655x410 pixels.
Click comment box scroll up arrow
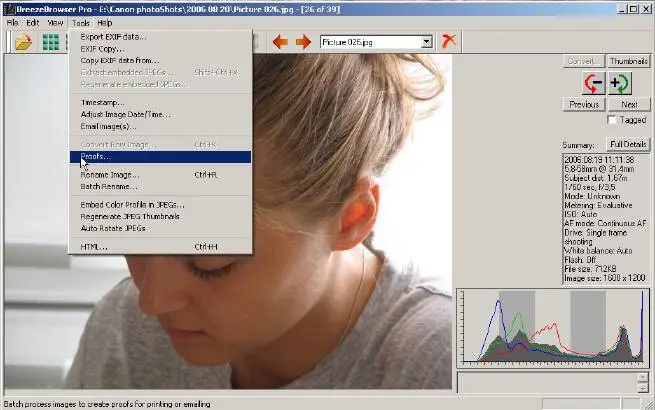click(x=644, y=378)
